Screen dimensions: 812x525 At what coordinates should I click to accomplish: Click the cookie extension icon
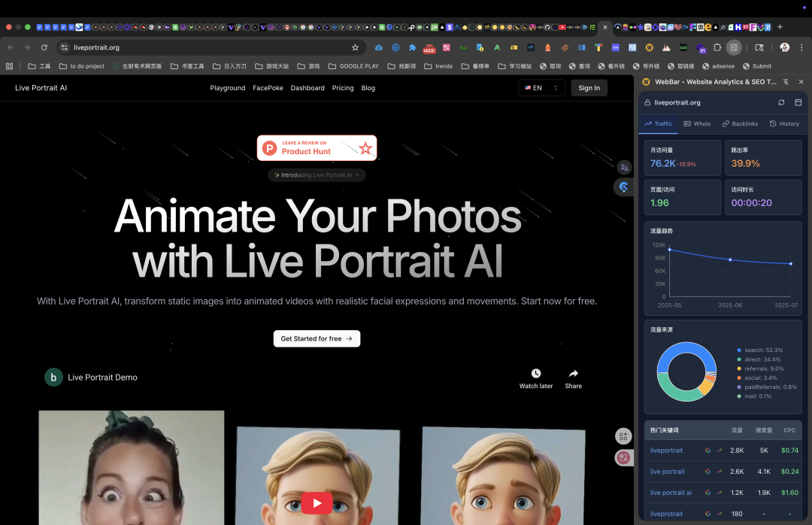point(565,47)
